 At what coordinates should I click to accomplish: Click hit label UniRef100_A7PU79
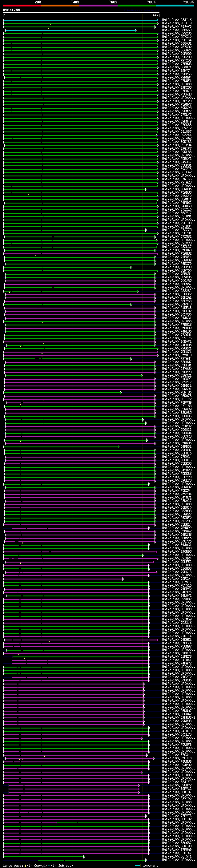tap(177, 91)
